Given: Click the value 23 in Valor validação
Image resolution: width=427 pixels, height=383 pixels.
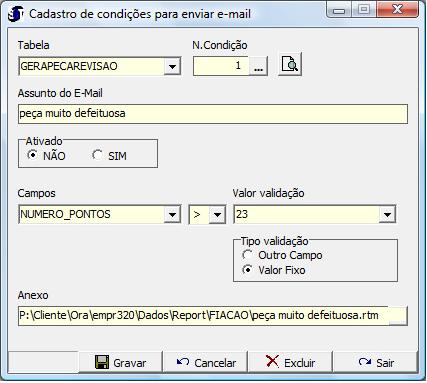Looking at the screenshot, I should (x=242, y=214).
